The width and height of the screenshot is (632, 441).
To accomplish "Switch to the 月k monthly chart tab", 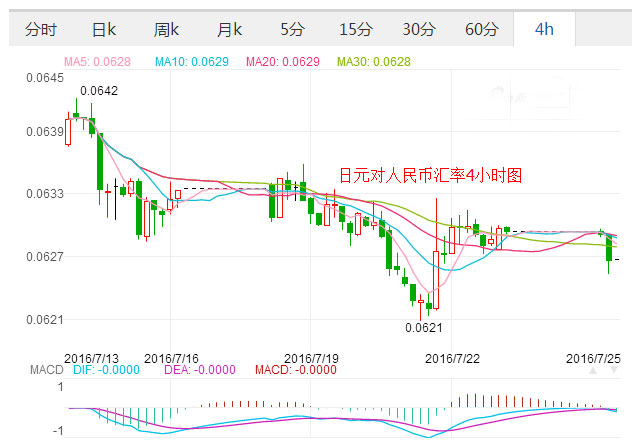I will tap(230, 29).
